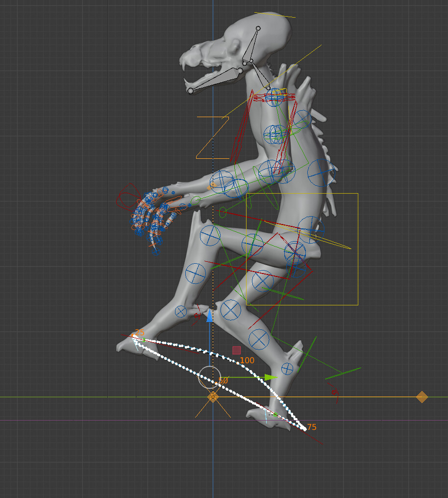Image resolution: width=448 pixels, height=498 pixels.
Task: Click frame marker 100 on the motion path
Action: pyautogui.click(x=248, y=359)
